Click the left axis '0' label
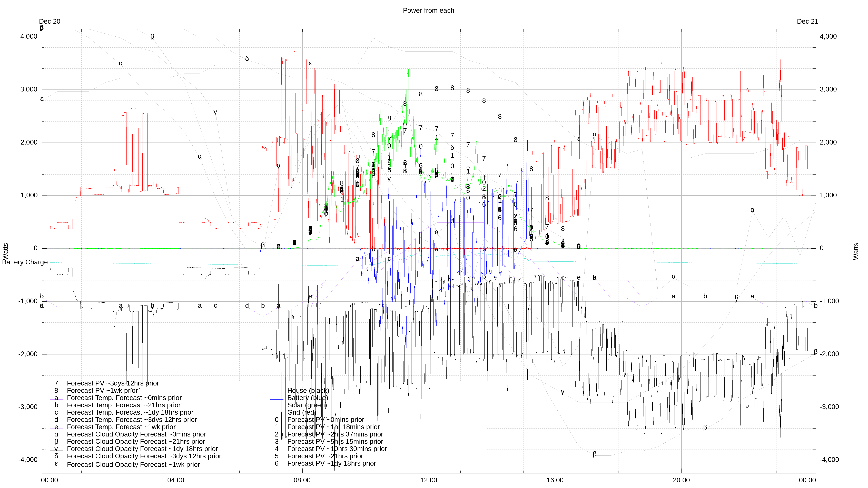868x488 pixels. pyautogui.click(x=35, y=248)
